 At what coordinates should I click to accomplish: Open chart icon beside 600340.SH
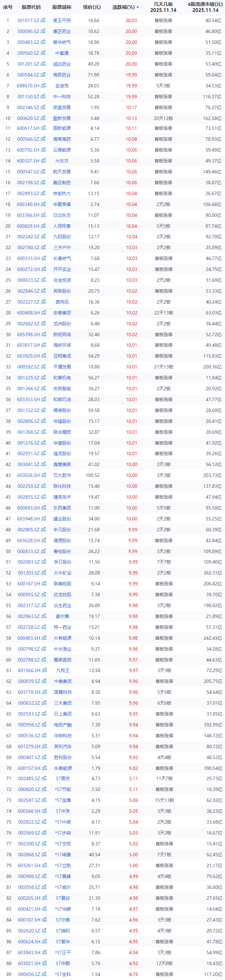[43, 205]
